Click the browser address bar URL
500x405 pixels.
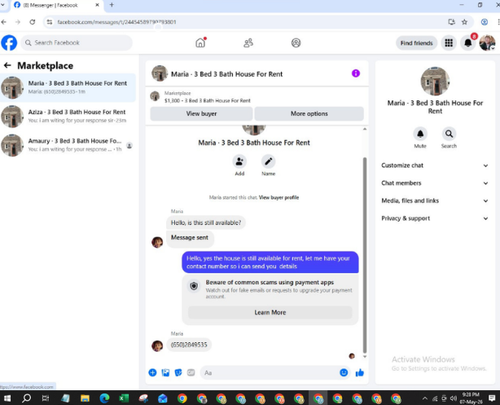click(x=117, y=22)
